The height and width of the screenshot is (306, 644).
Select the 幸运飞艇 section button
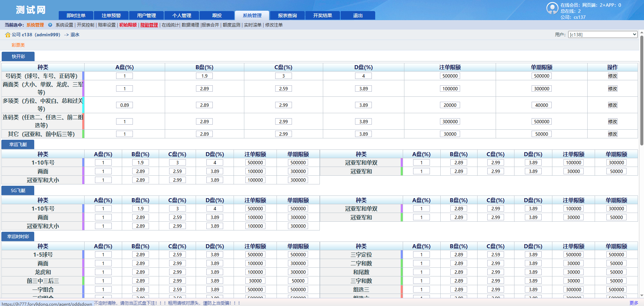[18, 144]
